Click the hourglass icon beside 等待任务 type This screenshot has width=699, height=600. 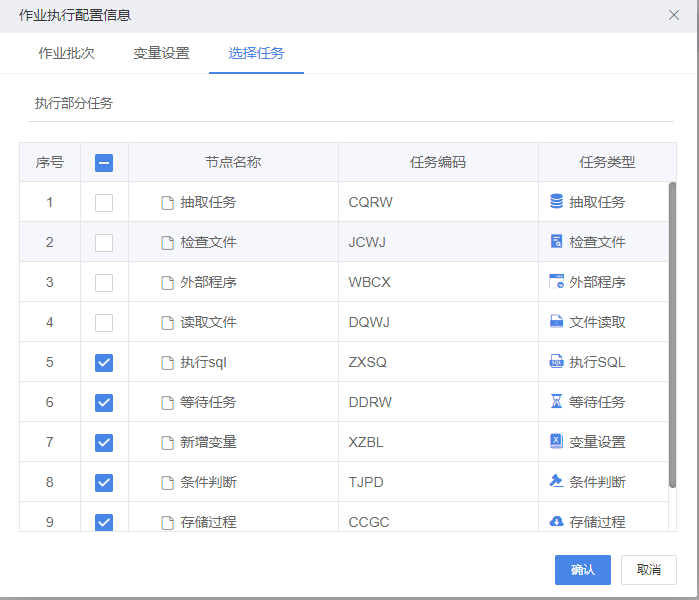tap(556, 402)
